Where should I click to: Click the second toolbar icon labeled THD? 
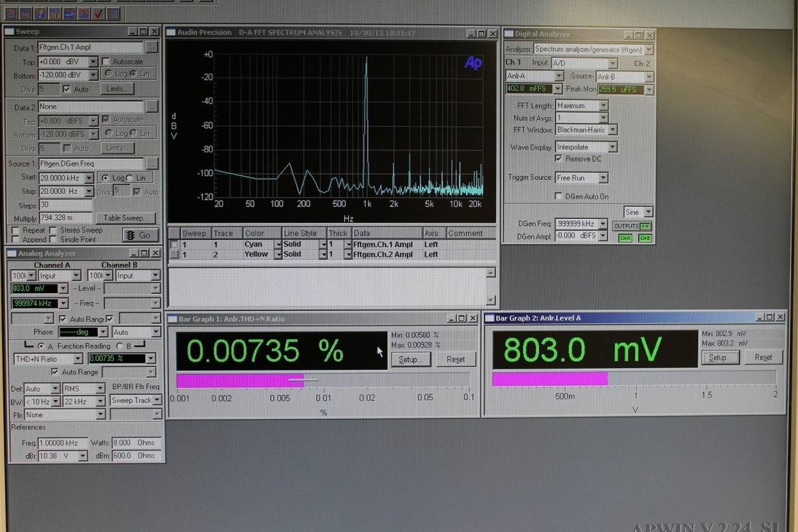(x=25, y=13)
